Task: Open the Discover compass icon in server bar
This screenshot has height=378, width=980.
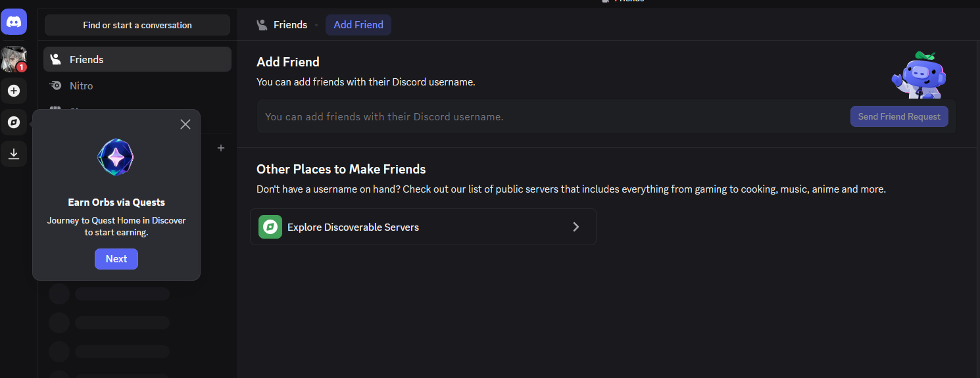Action: coord(14,122)
